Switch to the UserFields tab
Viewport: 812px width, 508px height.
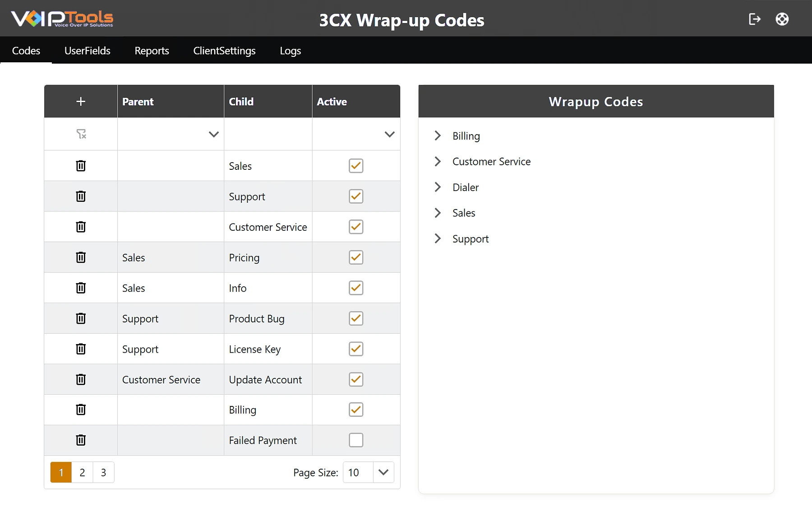pos(88,51)
